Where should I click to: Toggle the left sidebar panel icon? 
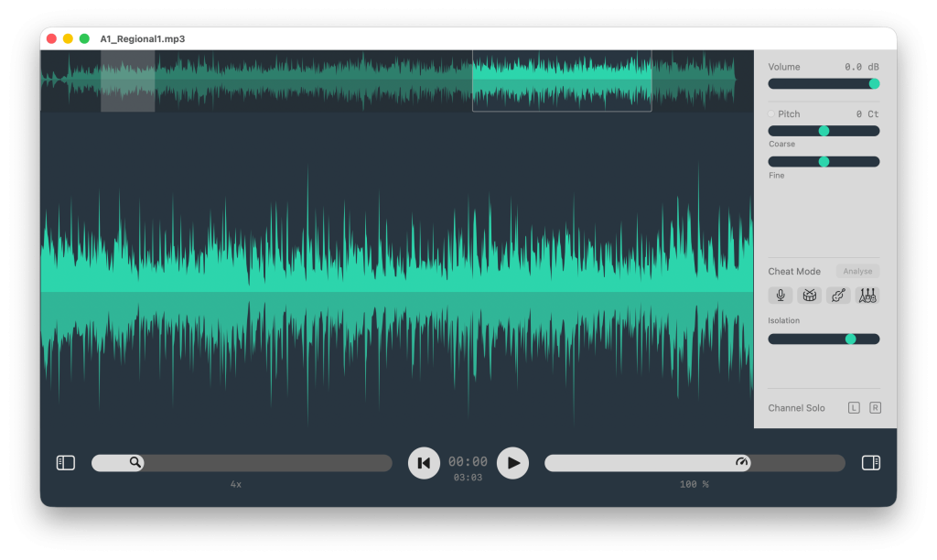(65, 463)
